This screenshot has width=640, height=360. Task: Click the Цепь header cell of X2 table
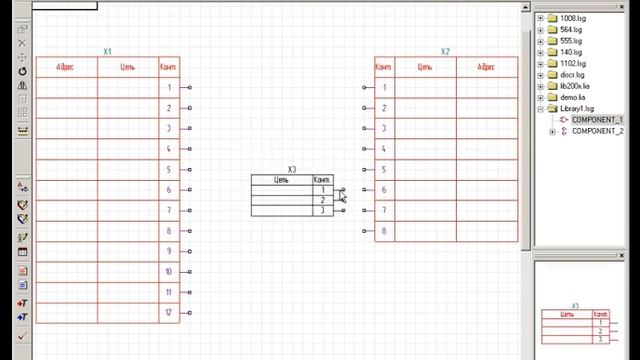425,67
